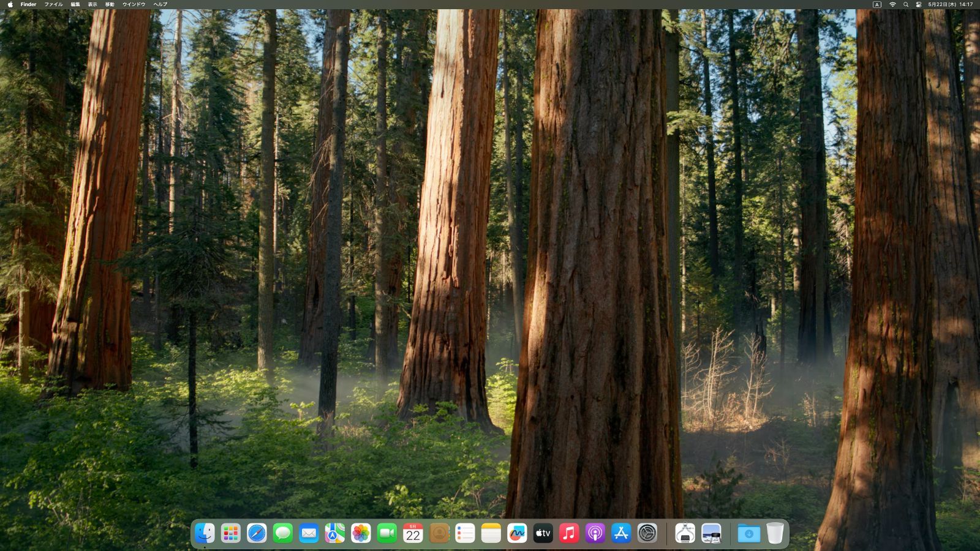Screen dimensions: 980x551
Task: Open Finder from the Dock
Action: point(205,533)
